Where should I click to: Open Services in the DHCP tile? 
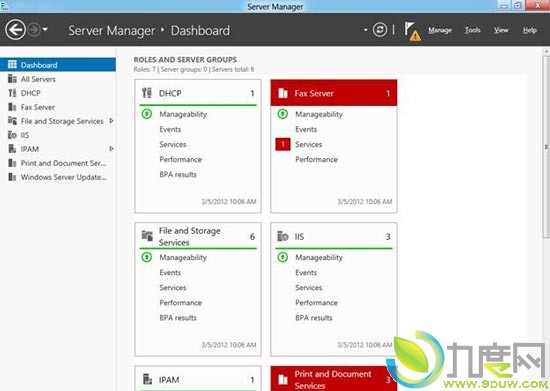click(173, 144)
